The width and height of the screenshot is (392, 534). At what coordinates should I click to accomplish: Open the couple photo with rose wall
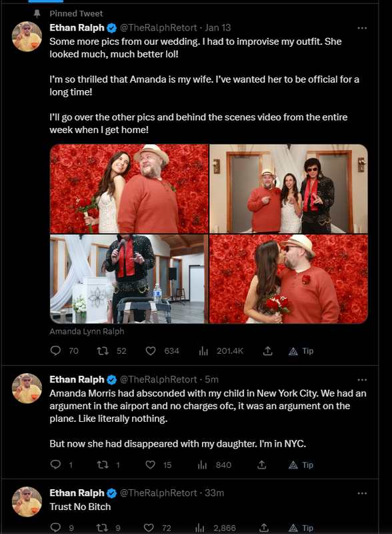pyautogui.click(x=129, y=189)
